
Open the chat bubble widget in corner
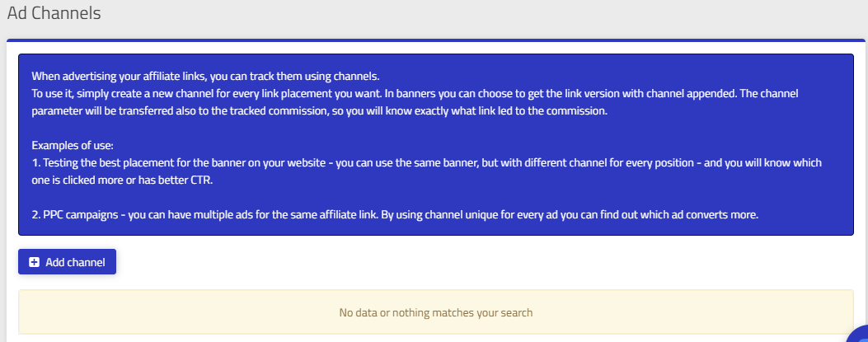coord(859,334)
